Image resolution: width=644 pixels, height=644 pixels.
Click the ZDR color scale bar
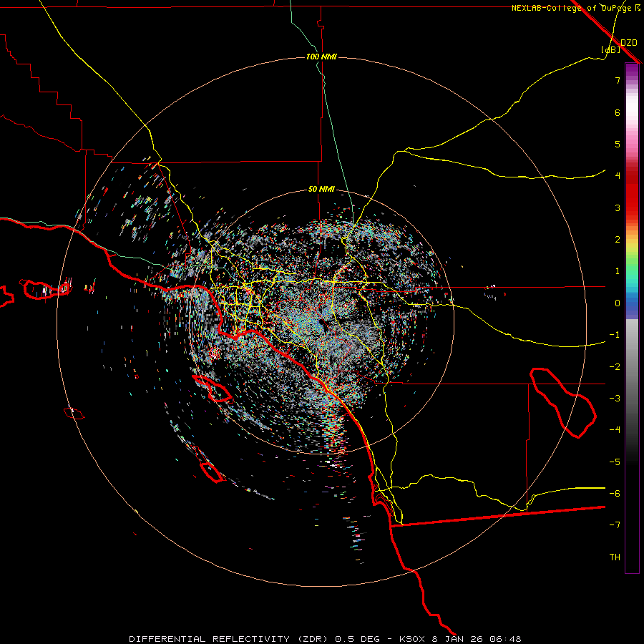pos(632,318)
